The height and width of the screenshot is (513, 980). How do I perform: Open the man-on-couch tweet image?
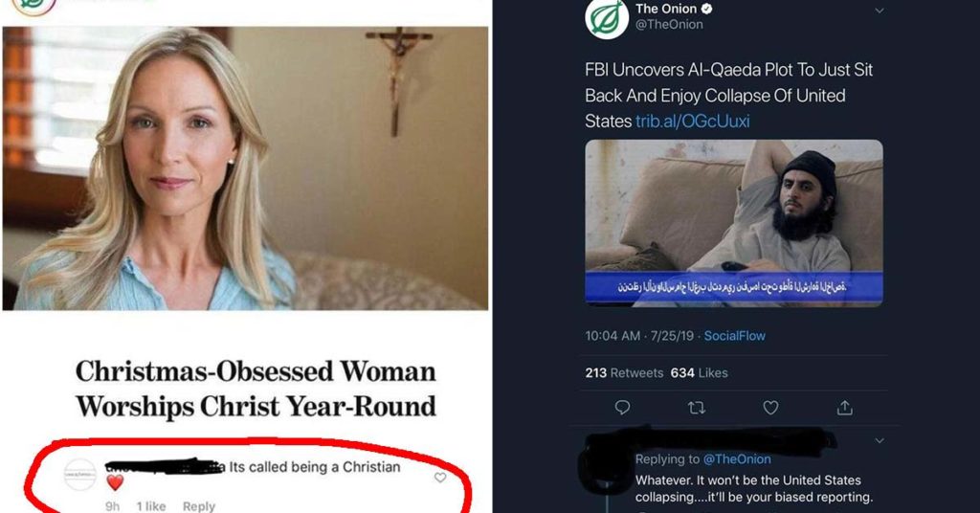[x=734, y=223]
